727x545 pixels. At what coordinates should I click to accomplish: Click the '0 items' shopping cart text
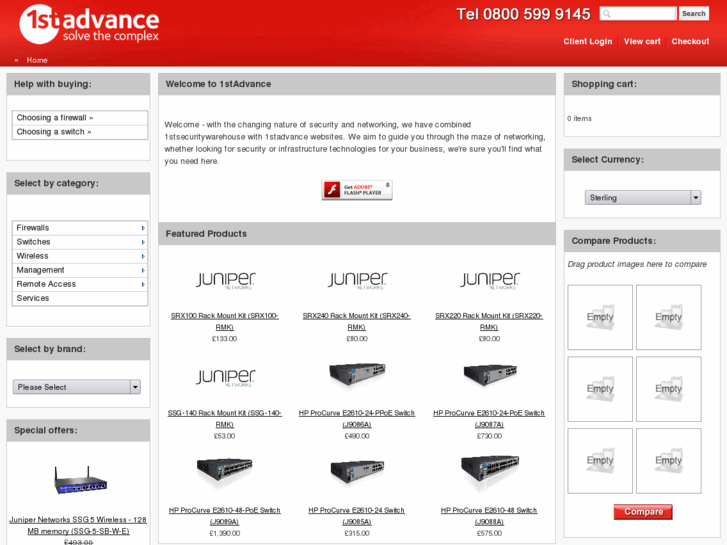click(579, 119)
